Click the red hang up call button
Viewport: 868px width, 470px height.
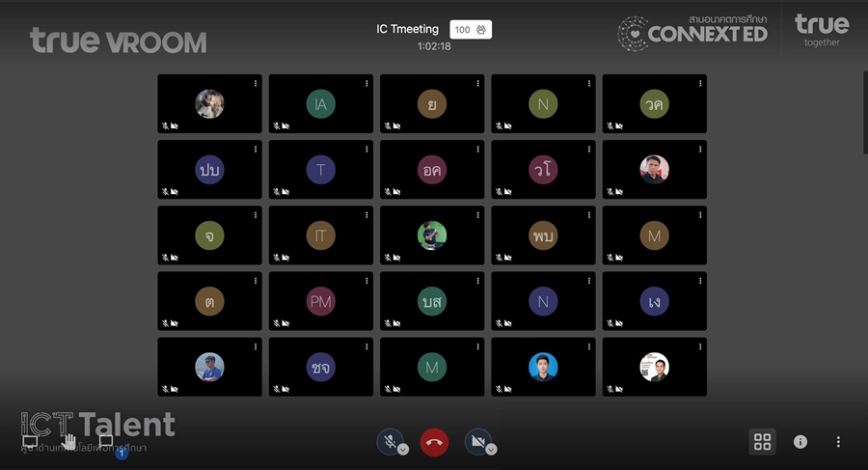(x=434, y=442)
